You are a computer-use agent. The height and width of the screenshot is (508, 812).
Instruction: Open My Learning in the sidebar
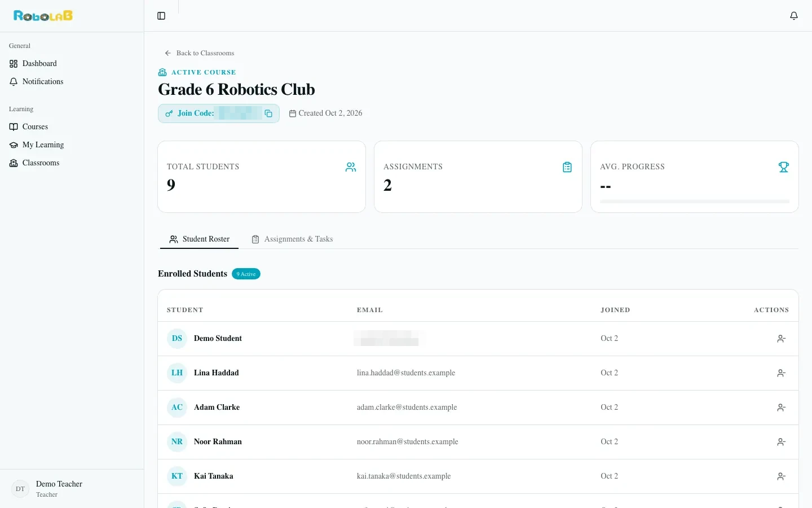click(72, 145)
